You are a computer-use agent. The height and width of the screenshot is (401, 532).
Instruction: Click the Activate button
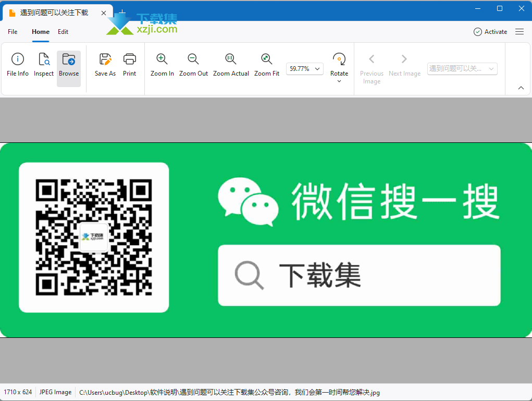point(490,32)
